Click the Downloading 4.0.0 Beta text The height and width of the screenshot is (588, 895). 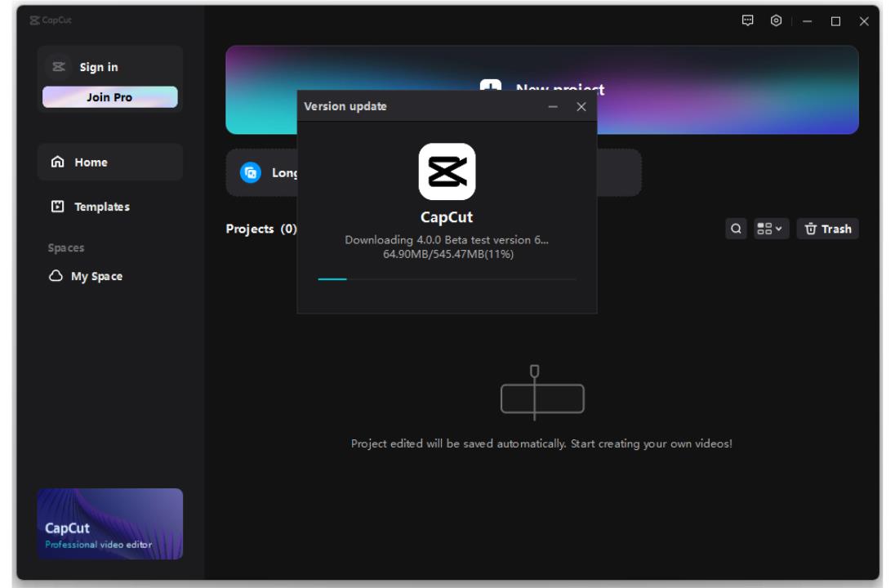[x=447, y=240]
